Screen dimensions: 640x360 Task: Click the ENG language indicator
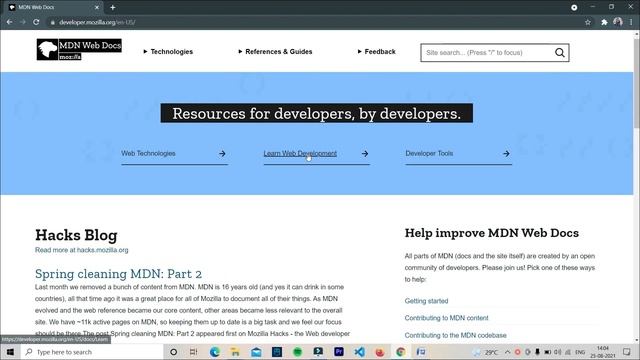(x=580, y=352)
